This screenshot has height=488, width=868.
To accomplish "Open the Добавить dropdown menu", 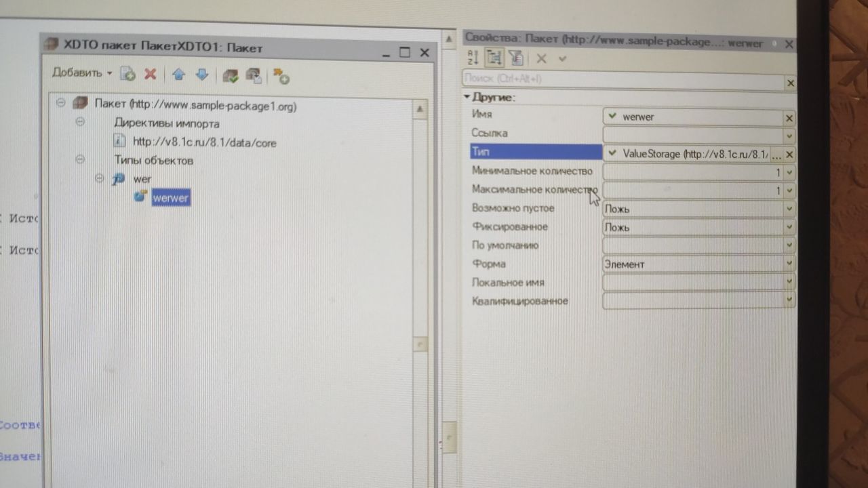I will coord(82,73).
